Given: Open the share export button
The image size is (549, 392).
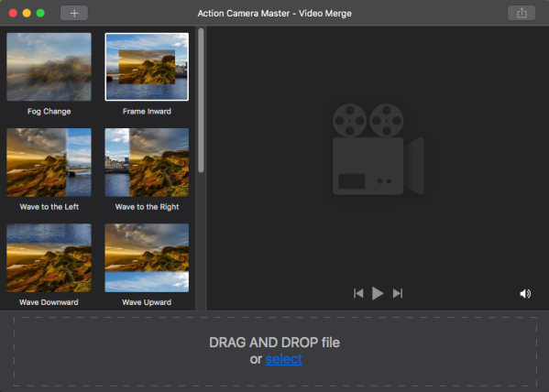Looking at the screenshot, I should (x=522, y=14).
